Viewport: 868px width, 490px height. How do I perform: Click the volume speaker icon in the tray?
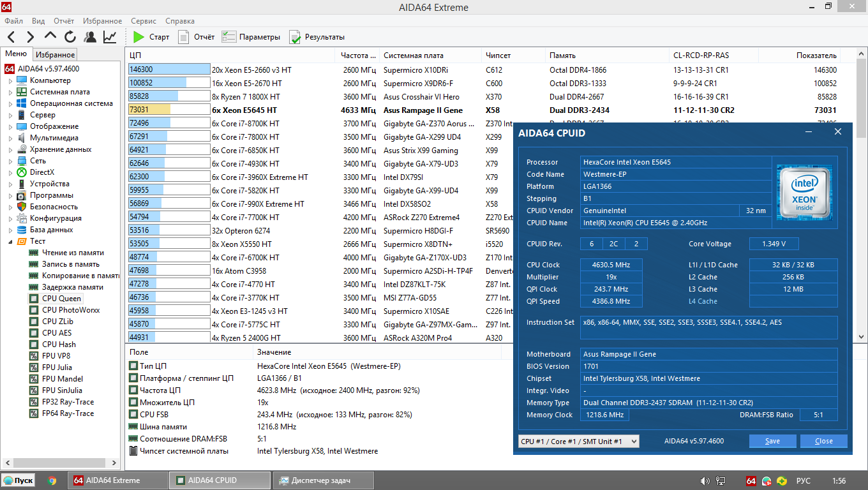click(705, 480)
